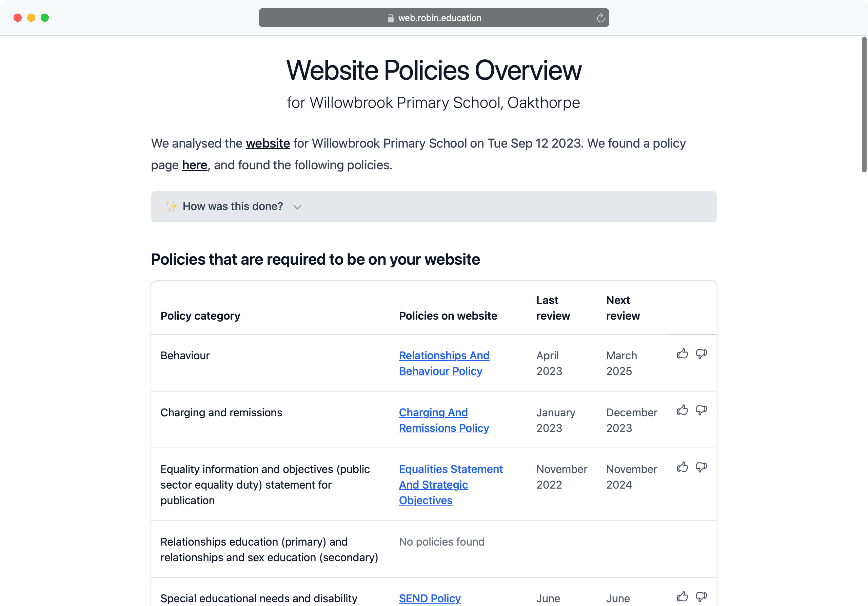Click the address bar lock icon
Image resolution: width=868 pixels, height=606 pixels.
click(391, 18)
